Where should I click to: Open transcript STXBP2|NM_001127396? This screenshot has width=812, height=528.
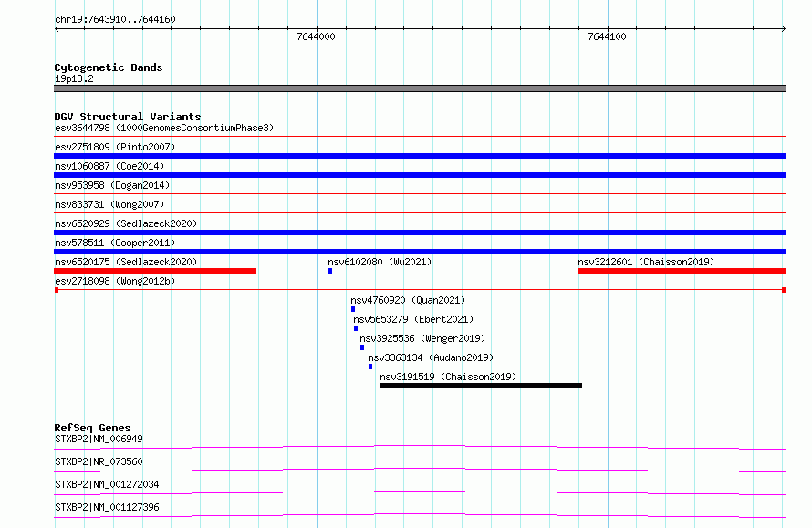[107, 507]
